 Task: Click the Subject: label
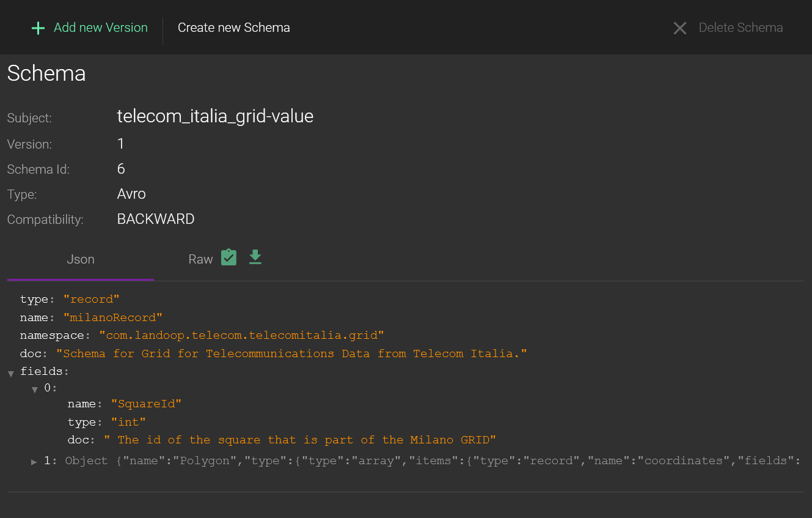coord(29,118)
